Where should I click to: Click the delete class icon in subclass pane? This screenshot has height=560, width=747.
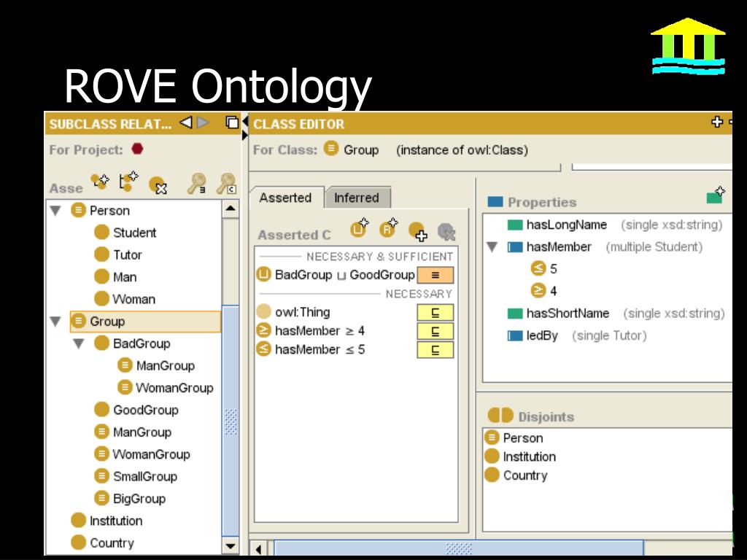(158, 185)
